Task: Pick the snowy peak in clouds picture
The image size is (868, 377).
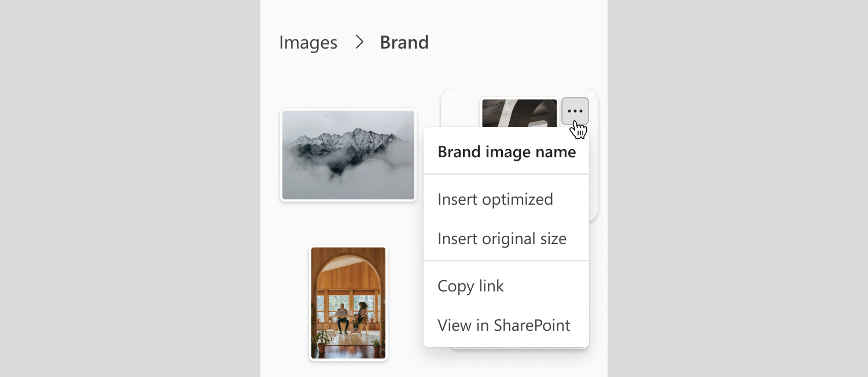Action: 348,155
